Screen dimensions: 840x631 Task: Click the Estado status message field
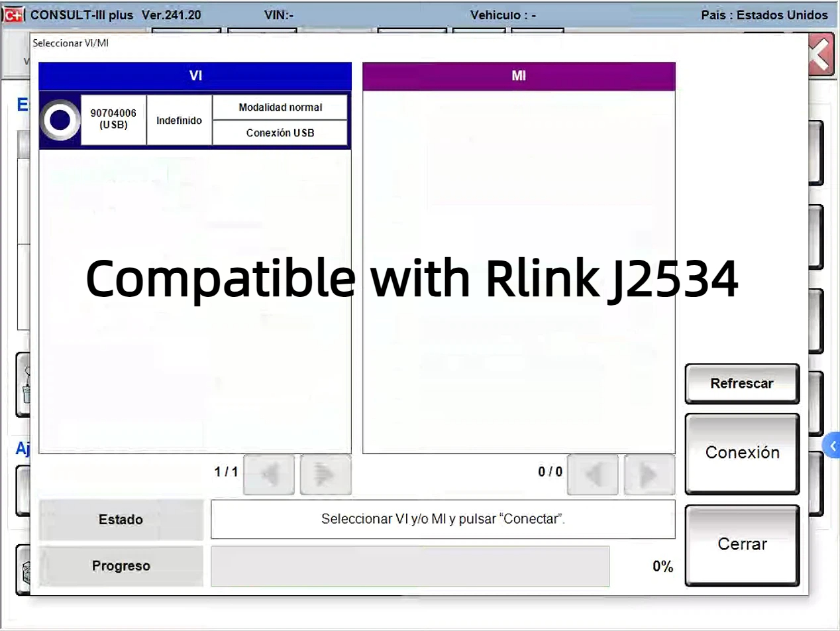[x=443, y=519]
